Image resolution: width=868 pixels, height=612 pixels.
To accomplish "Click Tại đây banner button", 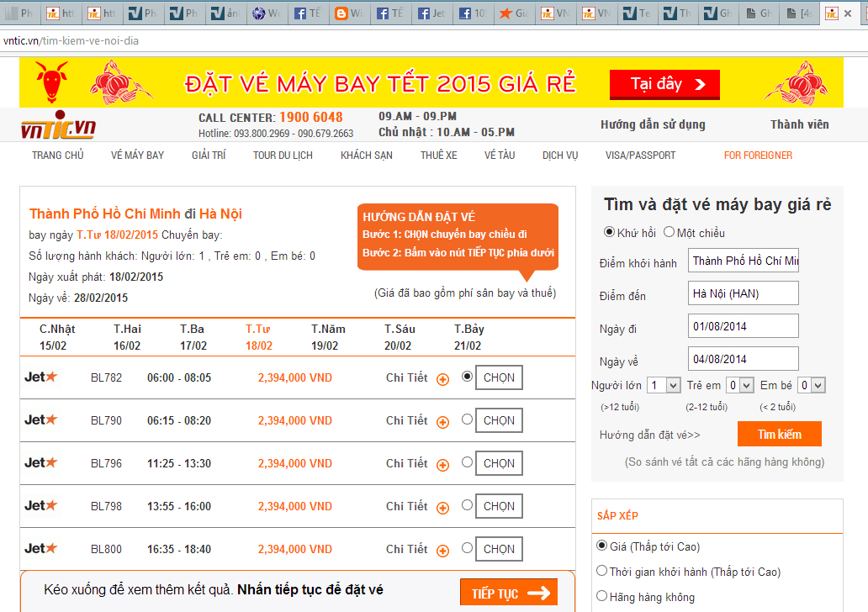I will tap(664, 85).
